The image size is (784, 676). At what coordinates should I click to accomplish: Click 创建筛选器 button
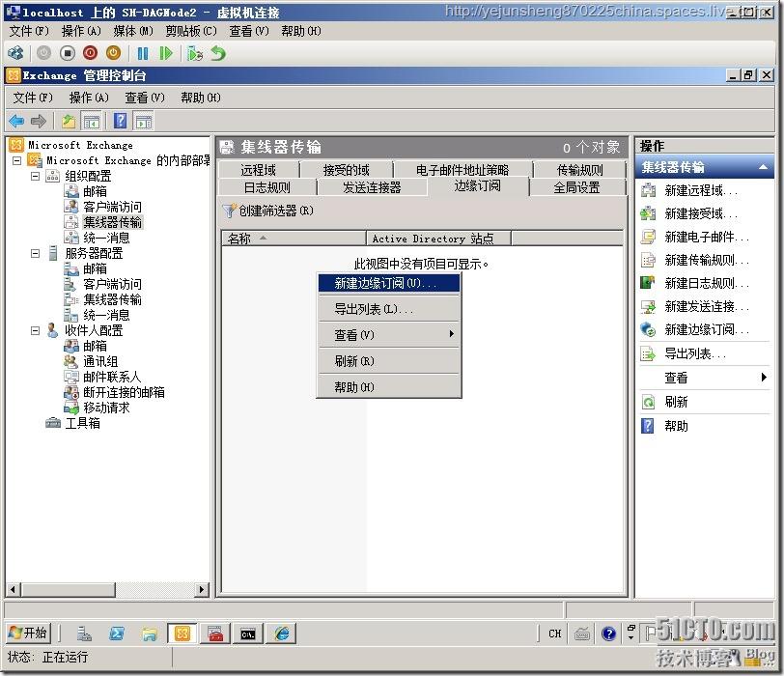pyautogui.click(x=268, y=211)
